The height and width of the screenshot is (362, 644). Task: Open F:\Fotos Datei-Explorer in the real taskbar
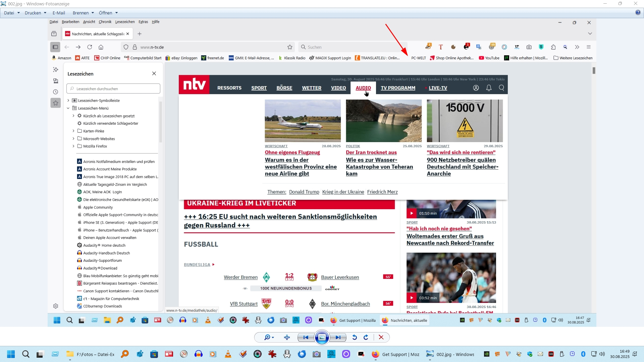click(91, 354)
